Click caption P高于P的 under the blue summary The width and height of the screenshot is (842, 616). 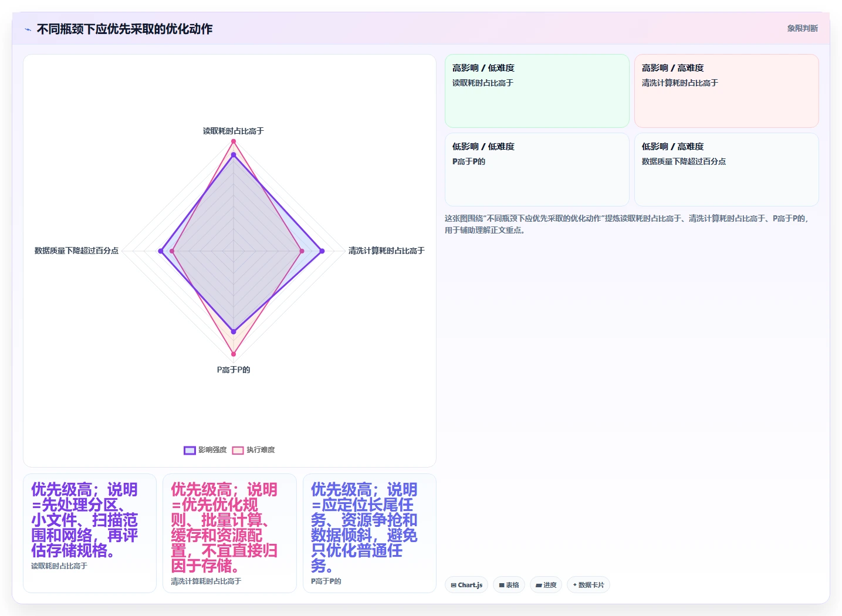coord(326,581)
